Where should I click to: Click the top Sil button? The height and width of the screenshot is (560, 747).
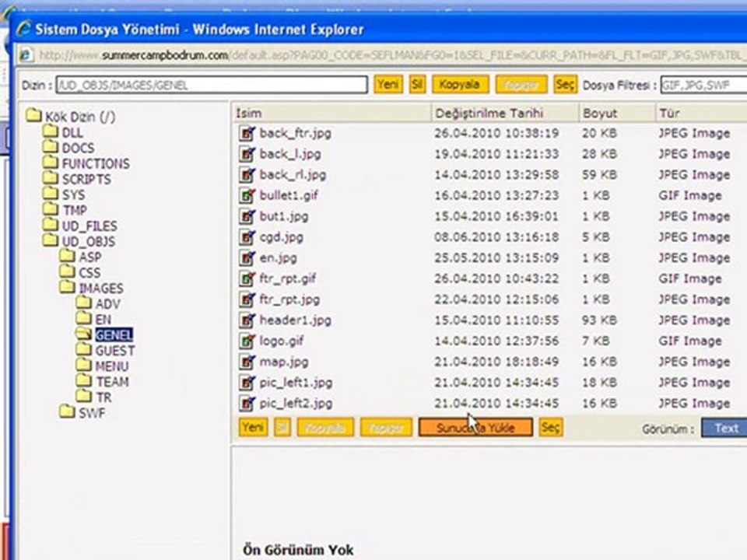pyautogui.click(x=417, y=84)
